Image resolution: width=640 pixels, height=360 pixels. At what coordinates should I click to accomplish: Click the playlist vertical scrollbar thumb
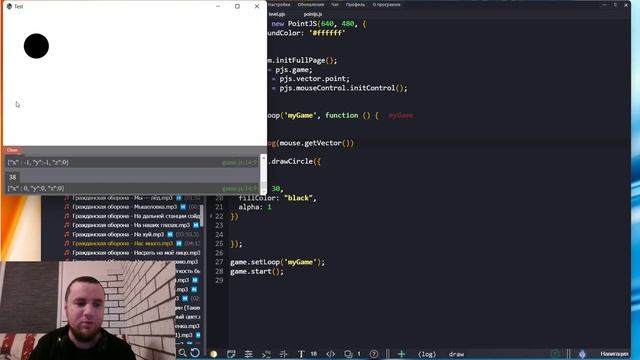[x=202, y=216]
